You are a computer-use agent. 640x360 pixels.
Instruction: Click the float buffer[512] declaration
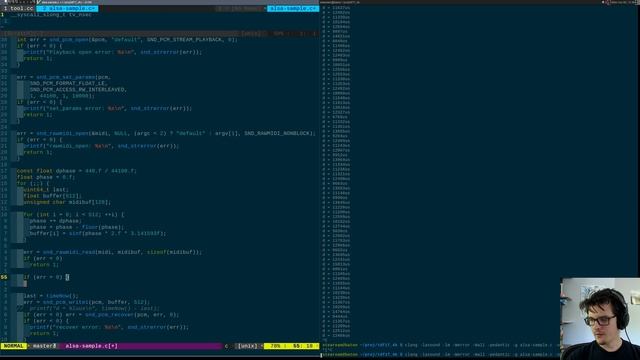(53, 196)
